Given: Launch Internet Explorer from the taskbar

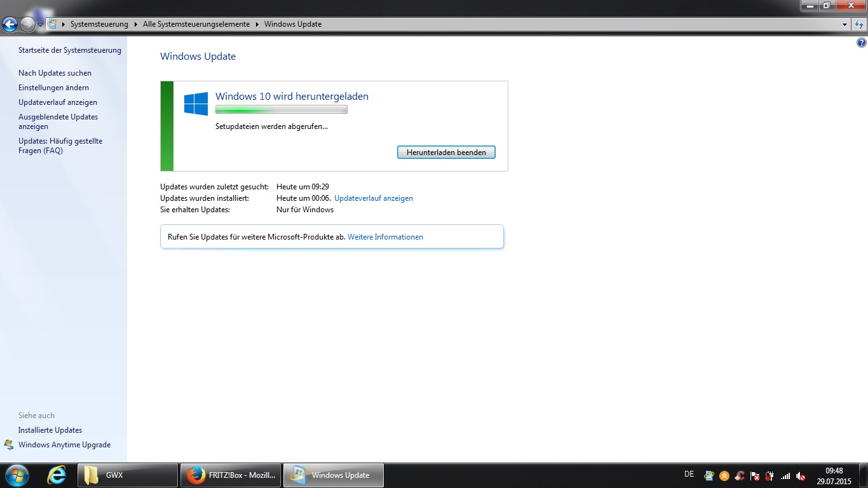Looking at the screenshot, I should tap(57, 475).
